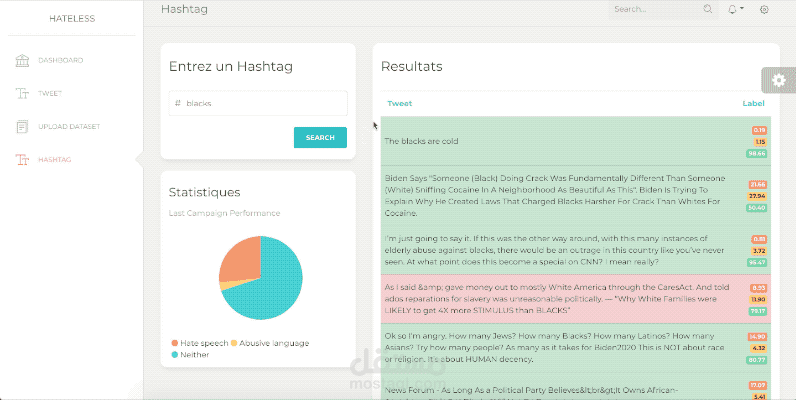
Task: Click the 17.07 orange score badge
Action: click(758, 386)
